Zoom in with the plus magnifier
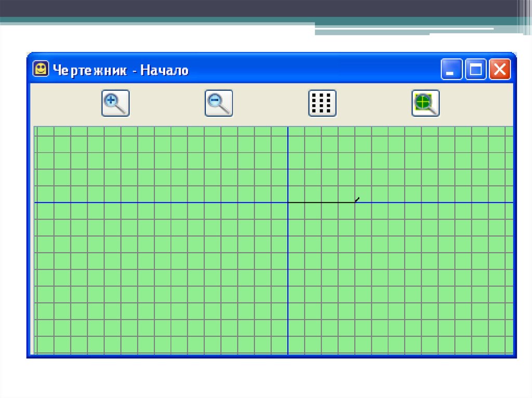 [115, 103]
